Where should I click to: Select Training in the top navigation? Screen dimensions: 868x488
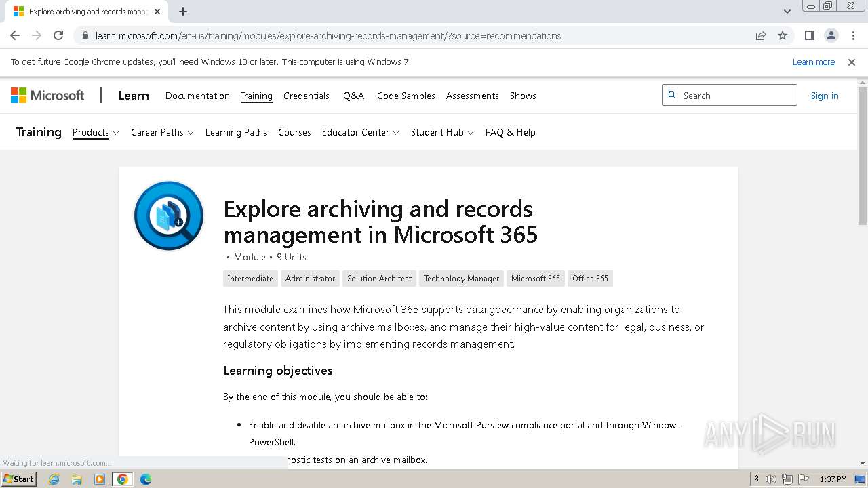point(256,96)
